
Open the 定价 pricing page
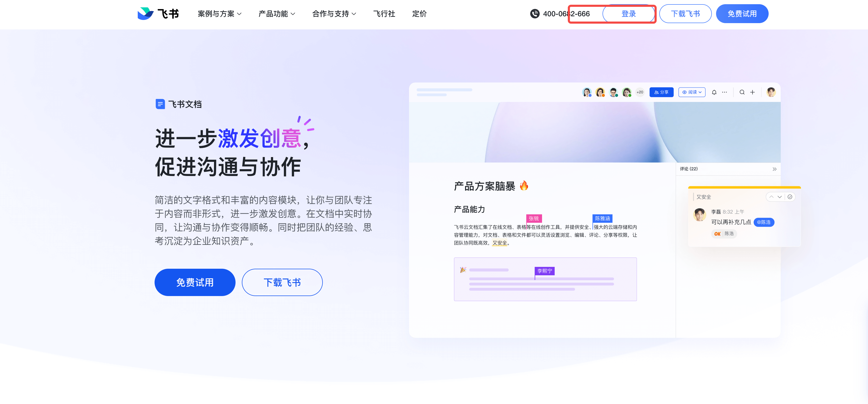419,14
